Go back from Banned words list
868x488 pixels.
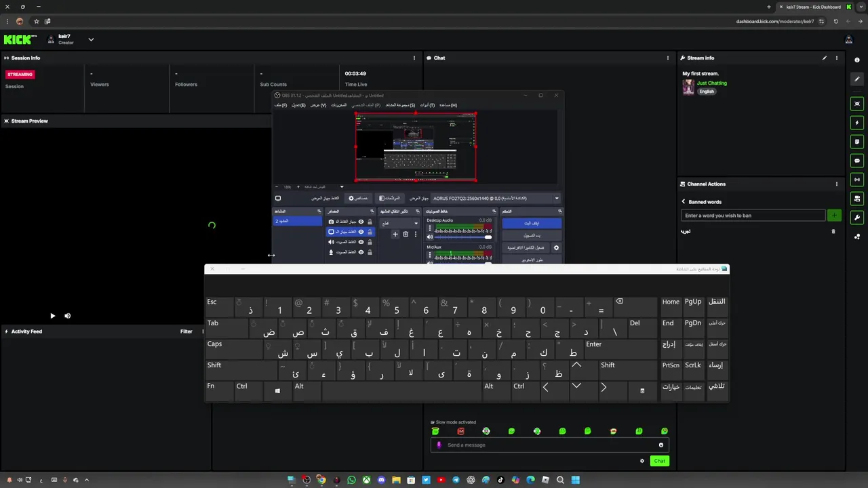684,201
